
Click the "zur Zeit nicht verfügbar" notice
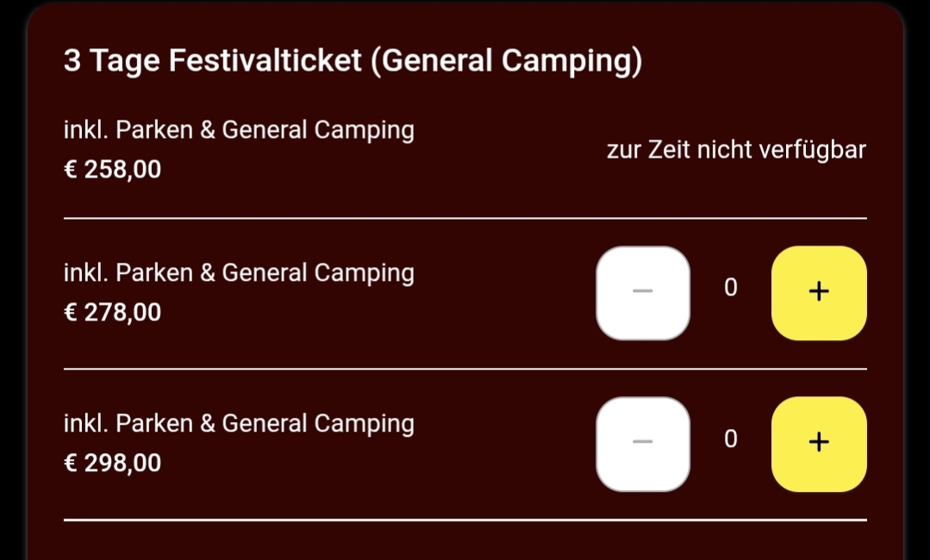(736, 150)
